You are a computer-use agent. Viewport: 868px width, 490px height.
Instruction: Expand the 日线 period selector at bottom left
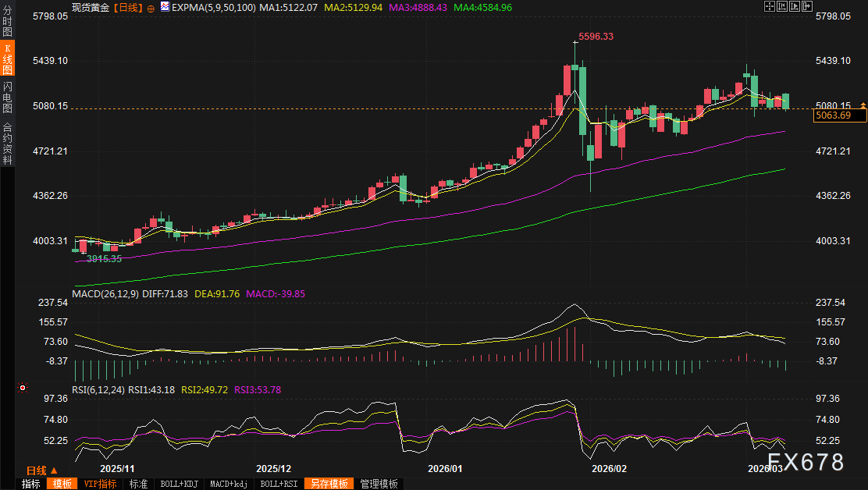point(41,470)
